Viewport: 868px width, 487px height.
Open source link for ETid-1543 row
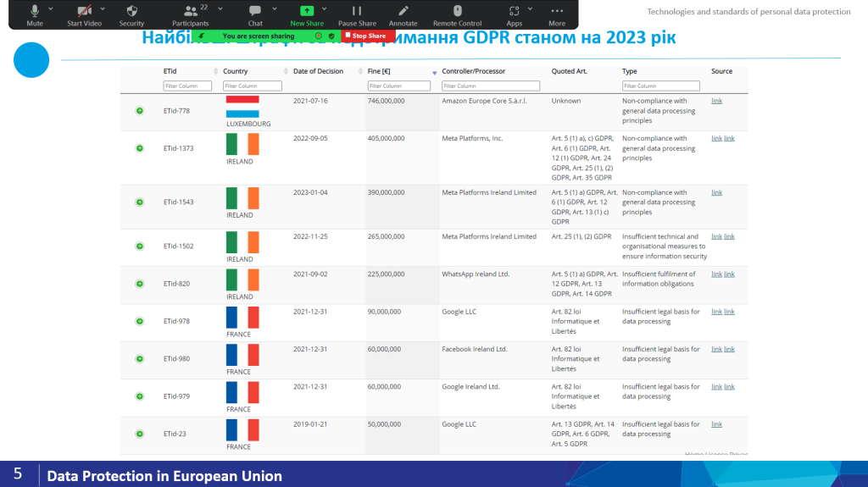click(716, 192)
